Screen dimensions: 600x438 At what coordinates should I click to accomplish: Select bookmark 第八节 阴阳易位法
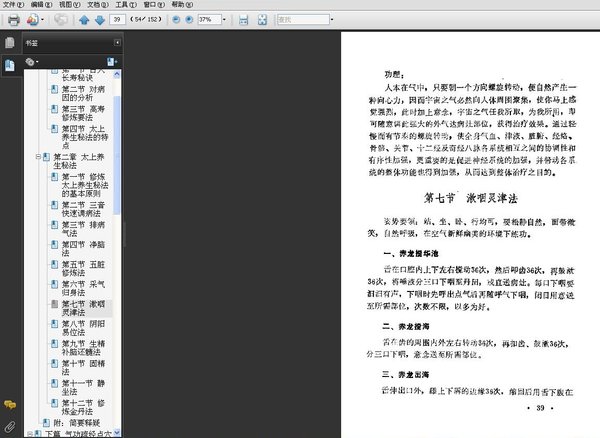83,328
